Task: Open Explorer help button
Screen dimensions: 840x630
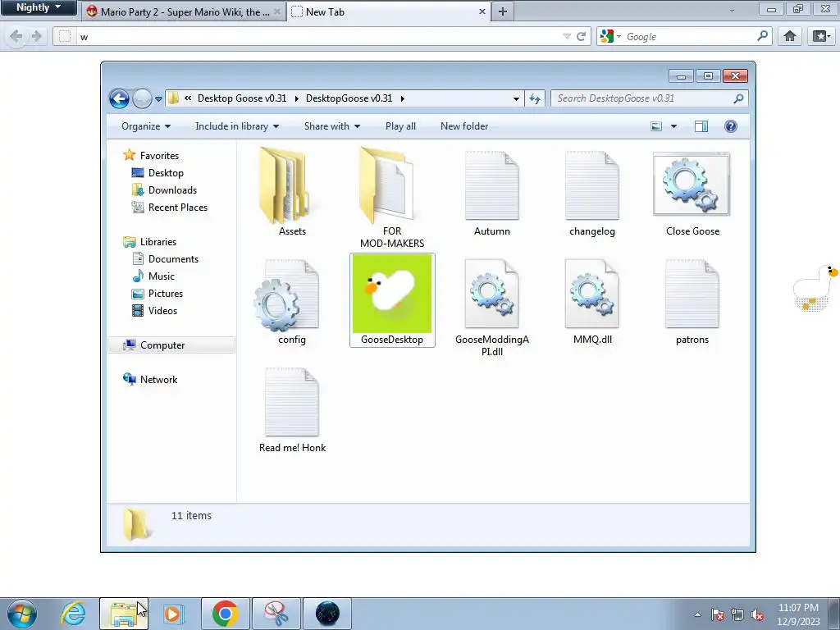Action: [x=731, y=126]
